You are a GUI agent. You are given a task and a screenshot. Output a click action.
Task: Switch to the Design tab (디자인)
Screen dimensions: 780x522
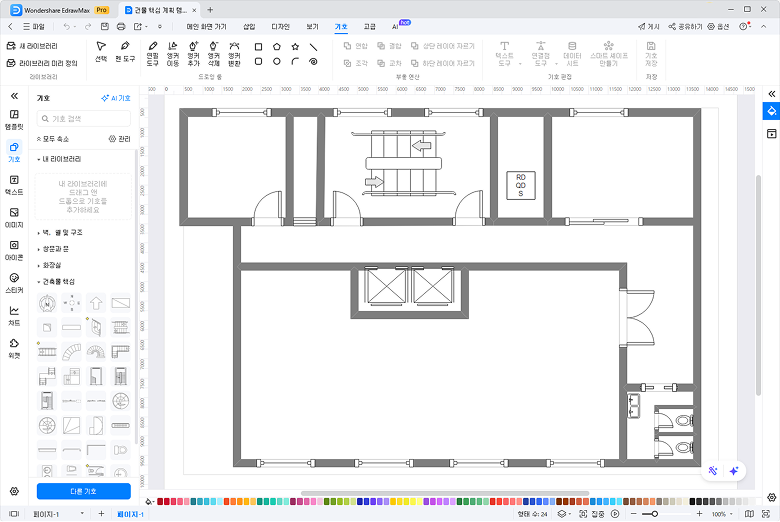point(281,26)
